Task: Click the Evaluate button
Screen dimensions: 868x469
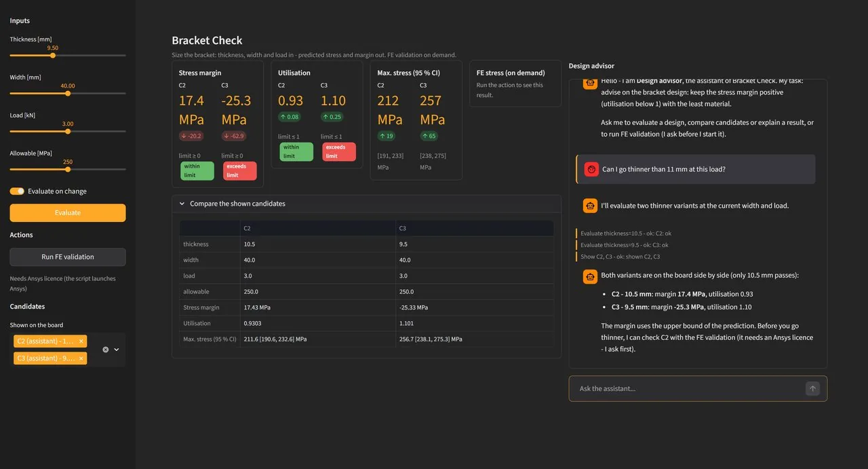Action: click(68, 213)
